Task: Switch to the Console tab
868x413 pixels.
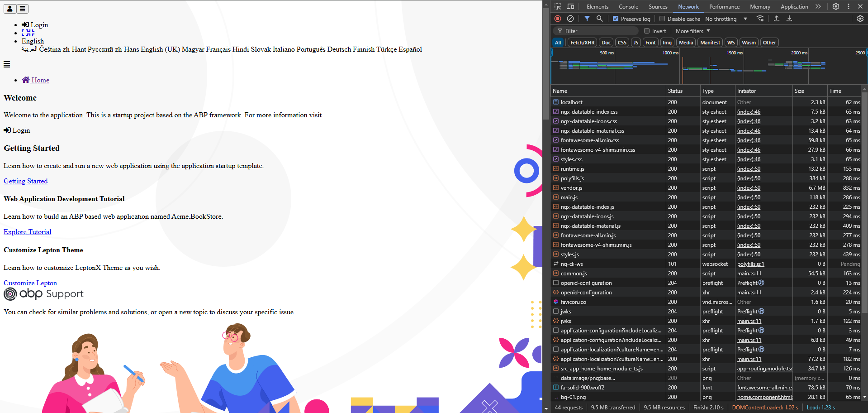Action: (628, 7)
